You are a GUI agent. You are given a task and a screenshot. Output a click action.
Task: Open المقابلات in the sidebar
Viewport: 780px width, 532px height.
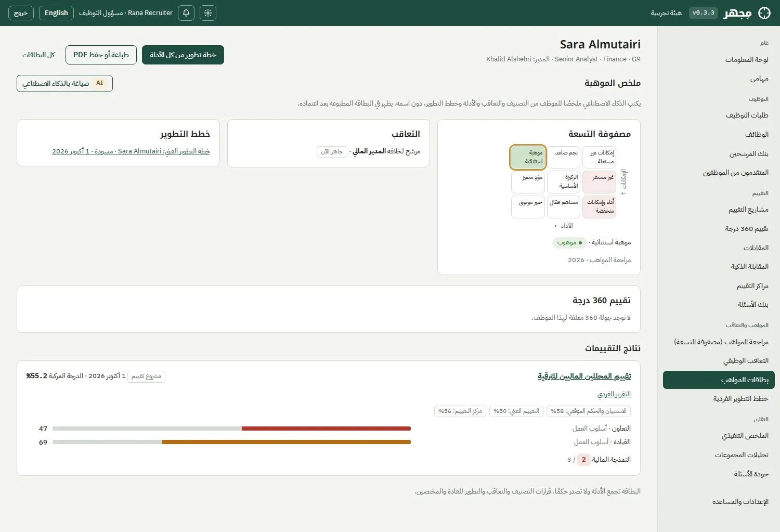click(x=719, y=248)
